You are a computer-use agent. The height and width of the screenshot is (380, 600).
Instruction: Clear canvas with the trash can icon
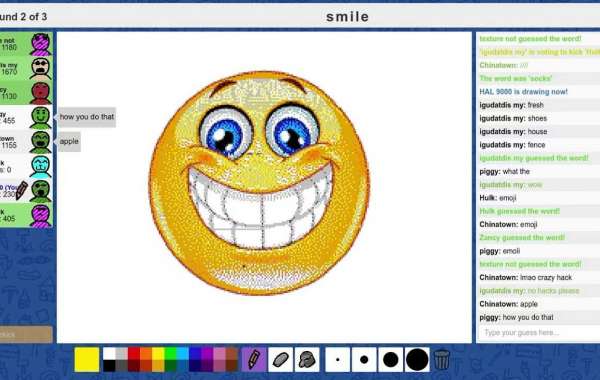click(442, 359)
